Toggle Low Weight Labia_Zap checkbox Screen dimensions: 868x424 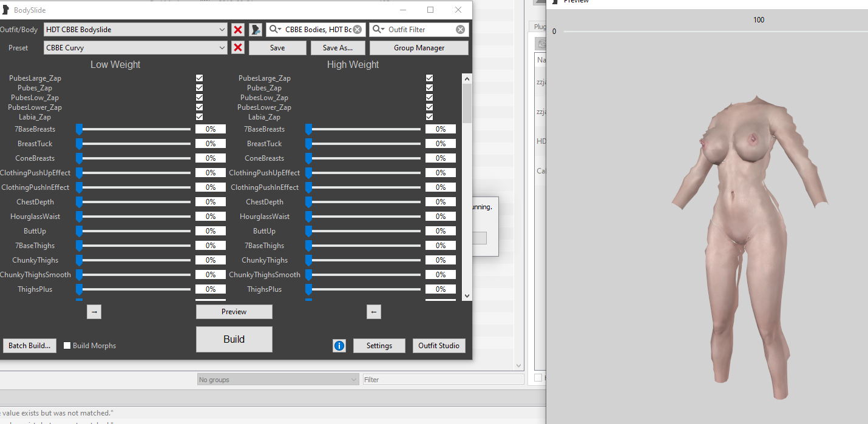pos(200,117)
